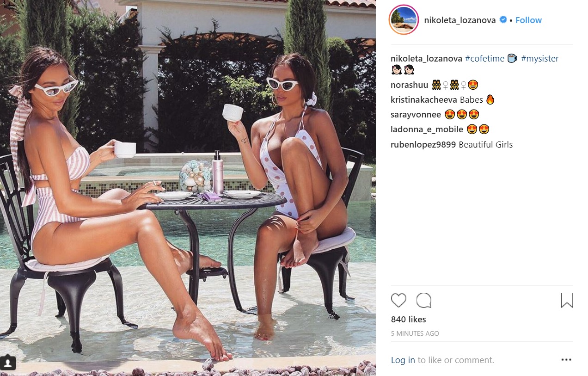Show tagged people icon on photo

pyautogui.click(x=8, y=363)
